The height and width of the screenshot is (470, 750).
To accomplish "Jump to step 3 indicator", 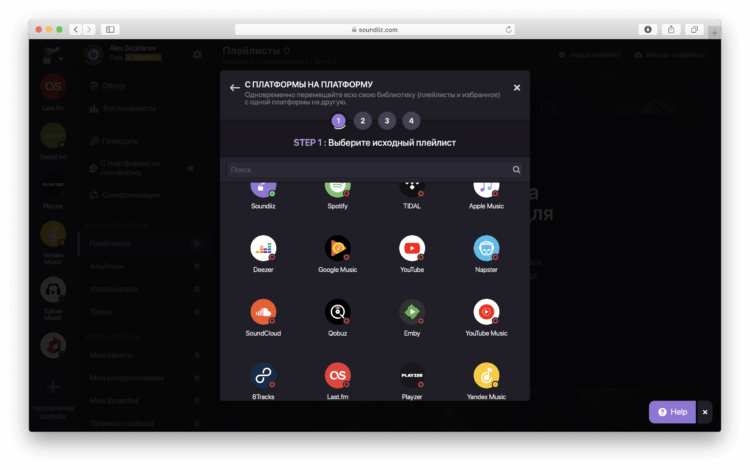I will pyautogui.click(x=386, y=120).
